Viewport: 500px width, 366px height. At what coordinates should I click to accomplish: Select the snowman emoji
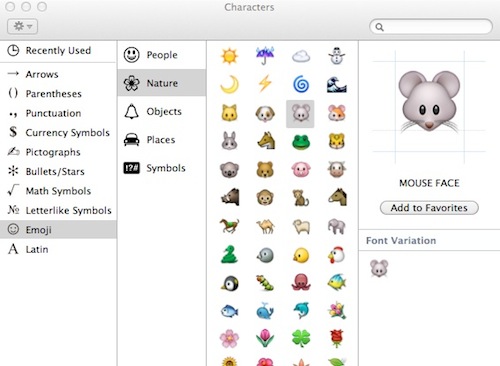click(x=337, y=56)
